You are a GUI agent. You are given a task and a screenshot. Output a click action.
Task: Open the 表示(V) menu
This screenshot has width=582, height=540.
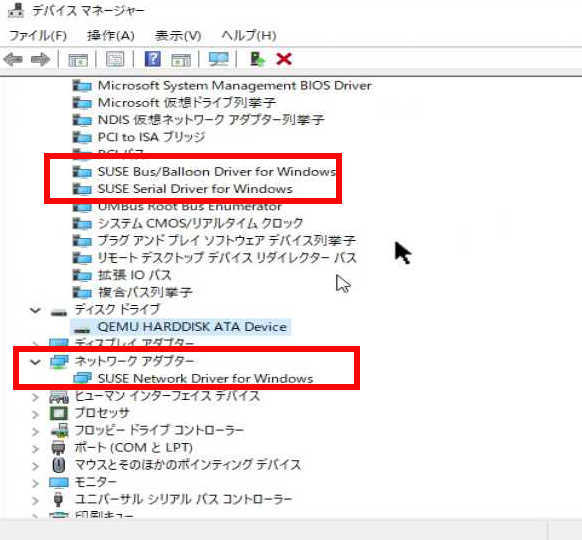point(178,36)
